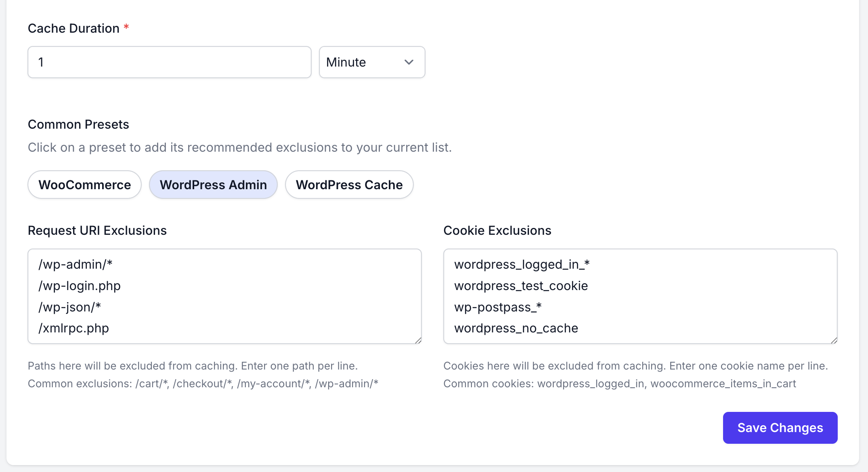Click the wp-postpass_* cookie line

click(x=498, y=307)
